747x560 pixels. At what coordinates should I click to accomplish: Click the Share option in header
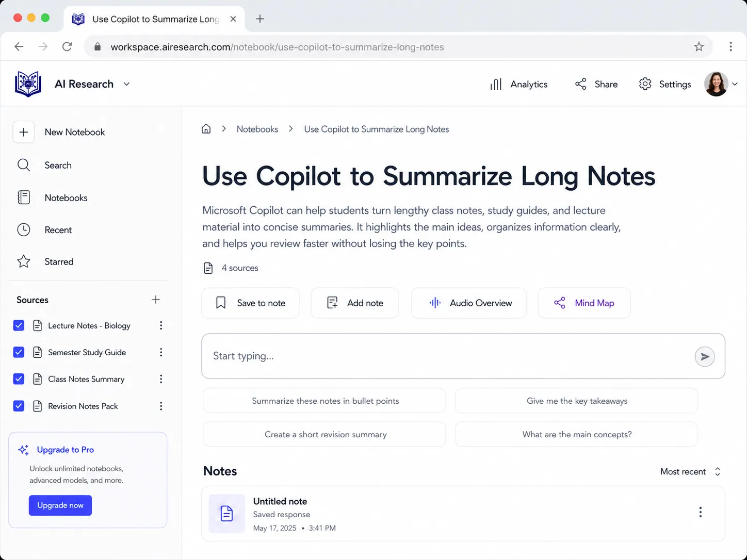click(x=596, y=84)
